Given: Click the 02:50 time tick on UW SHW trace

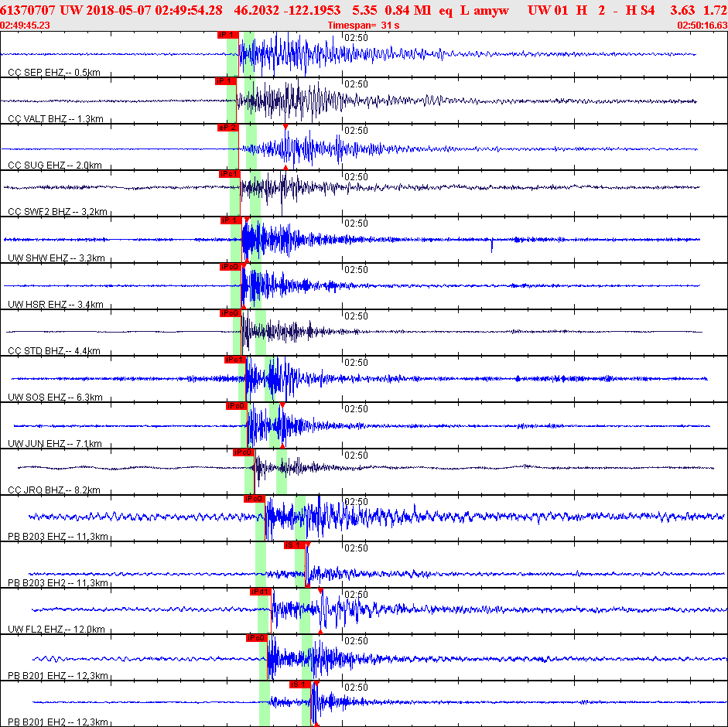Looking at the screenshot, I should click(356, 224).
